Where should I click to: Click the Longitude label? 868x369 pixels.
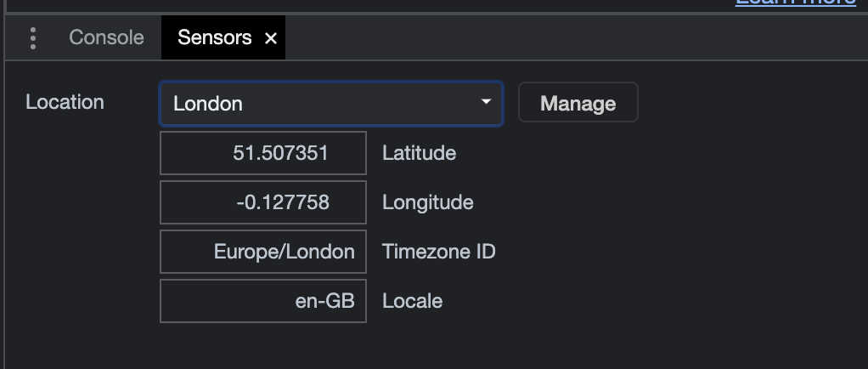428,202
